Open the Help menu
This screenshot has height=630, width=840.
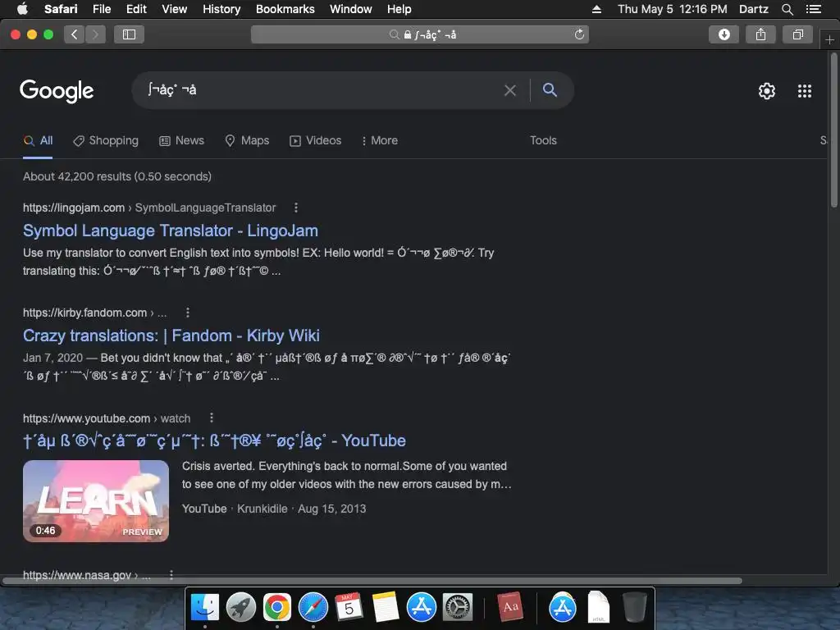coord(399,9)
